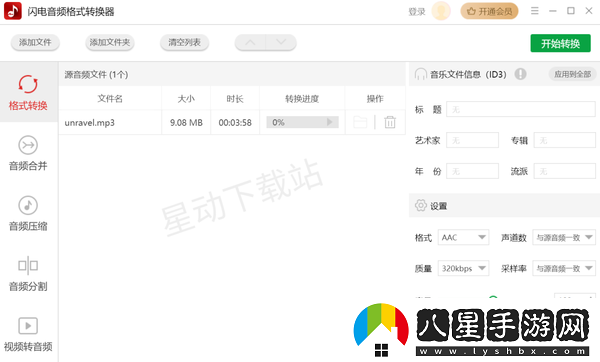Click 添加文件夹 to add a folder
The image size is (600, 362).
[x=110, y=42]
